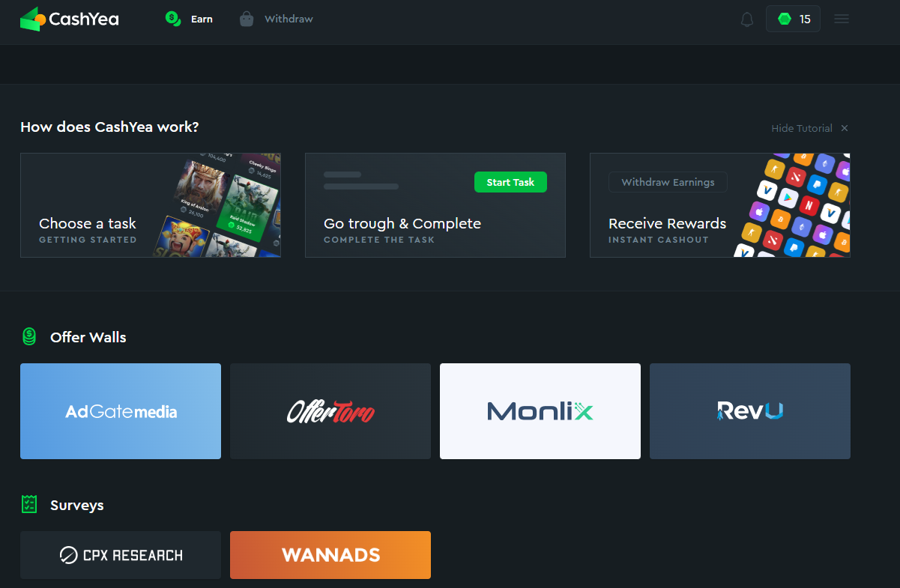Image resolution: width=900 pixels, height=588 pixels.
Task: Click the Surveys heading
Action: [x=77, y=506]
